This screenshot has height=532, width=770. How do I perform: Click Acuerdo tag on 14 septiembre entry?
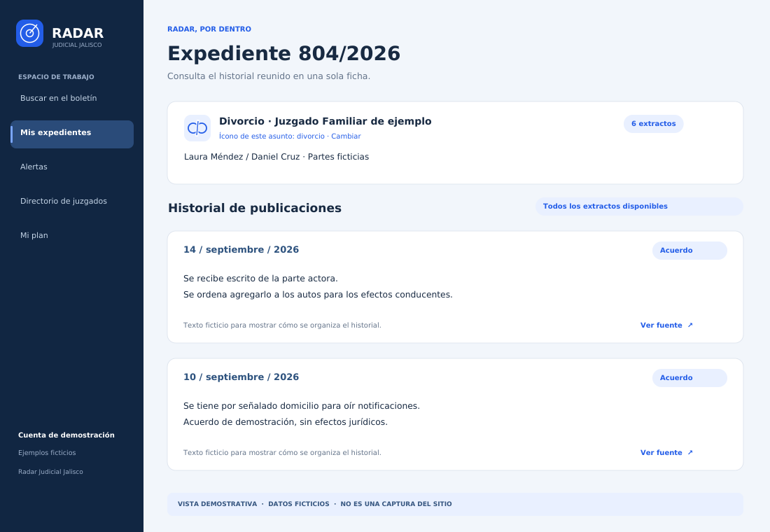click(689, 251)
